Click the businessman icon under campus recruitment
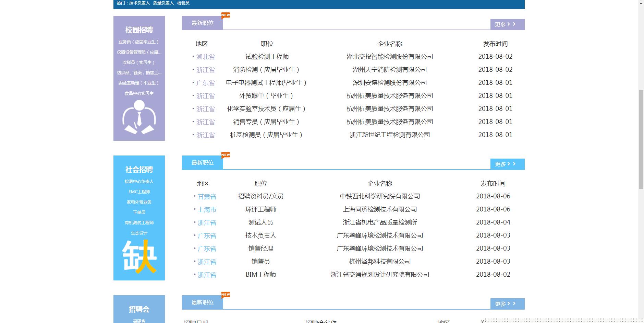644x323 pixels. pos(139,117)
